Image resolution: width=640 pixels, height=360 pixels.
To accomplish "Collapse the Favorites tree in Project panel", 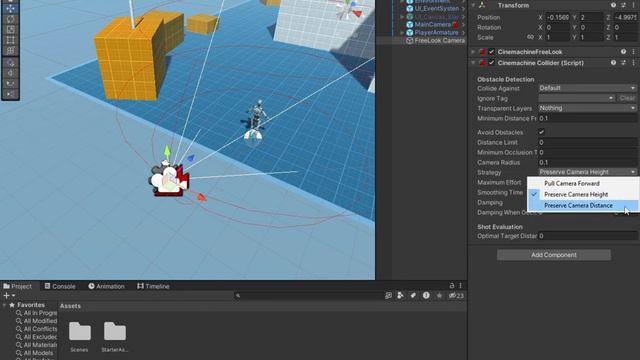I will click(x=4, y=305).
